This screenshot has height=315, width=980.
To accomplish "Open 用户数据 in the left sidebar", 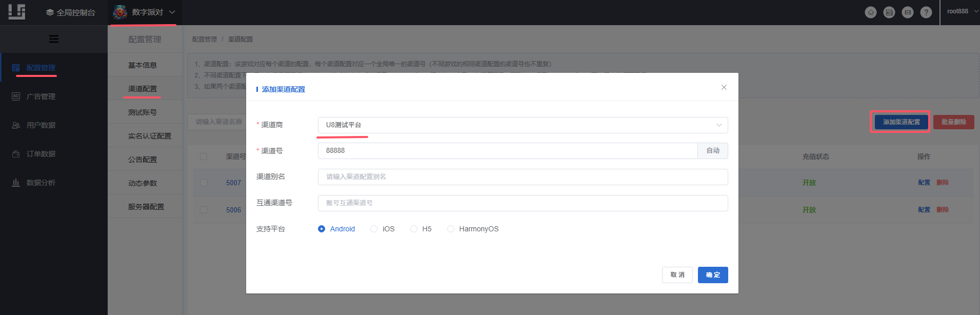I will tap(41, 125).
